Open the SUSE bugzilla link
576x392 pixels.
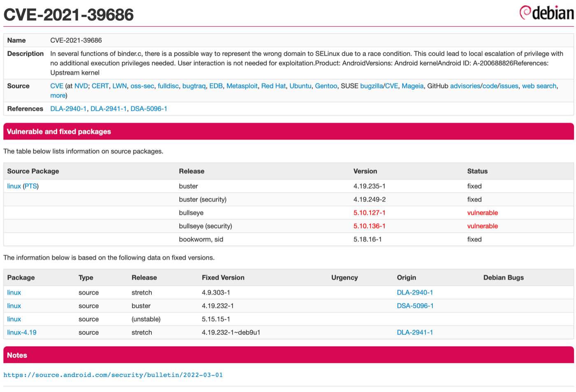(372, 86)
